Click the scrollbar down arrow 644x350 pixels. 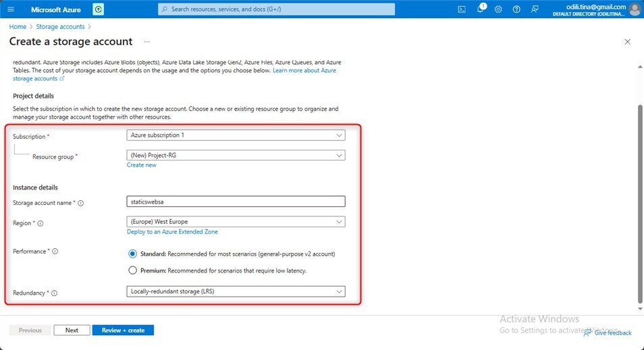click(640, 309)
